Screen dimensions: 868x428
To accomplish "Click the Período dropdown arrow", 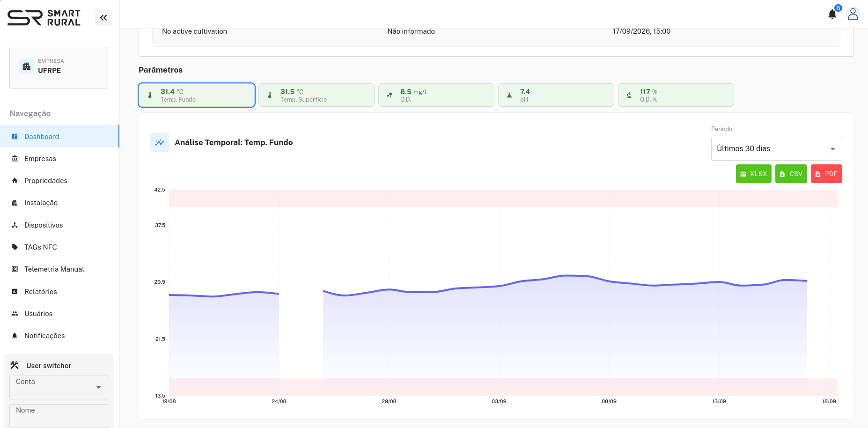I will coord(832,149).
